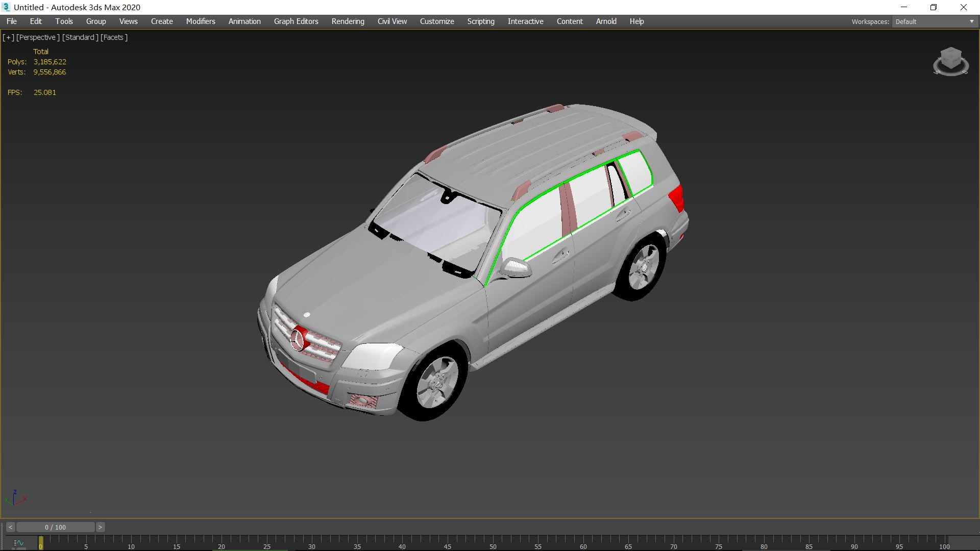This screenshot has height=551, width=980.
Task: Minimize the 3ds Max window
Action: [x=904, y=7]
